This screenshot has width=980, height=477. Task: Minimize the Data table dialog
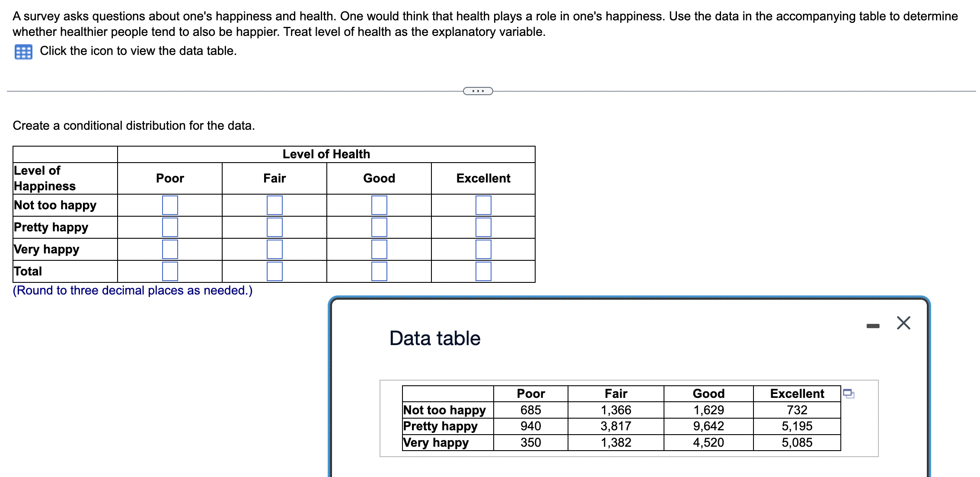coord(873,326)
